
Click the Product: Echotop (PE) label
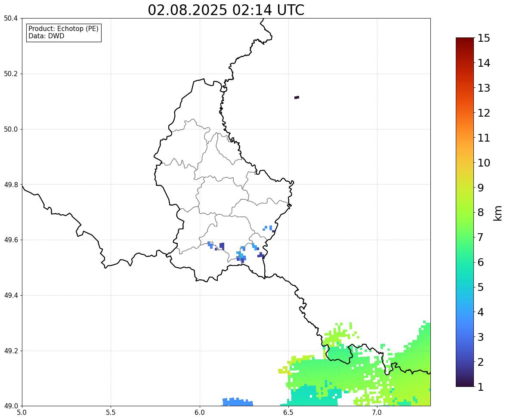(x=63, y=29)
